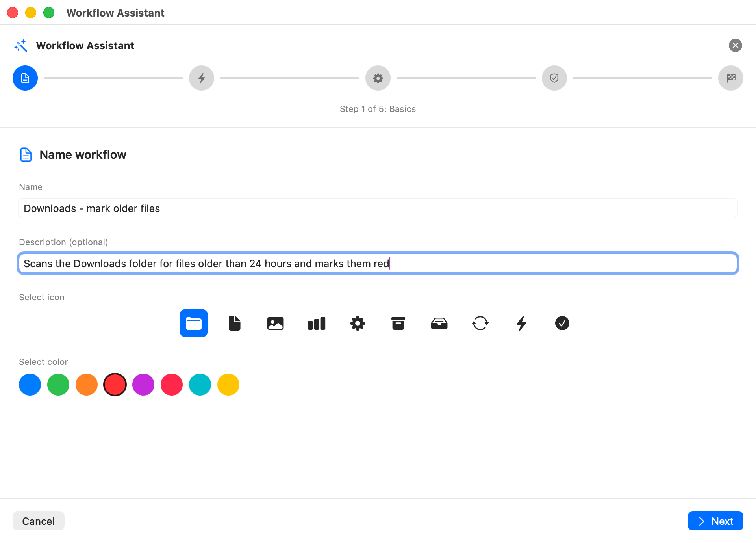This screenshot has height=543, width=756.
Task: Select the teal color swatch
Action: (200, 385)
